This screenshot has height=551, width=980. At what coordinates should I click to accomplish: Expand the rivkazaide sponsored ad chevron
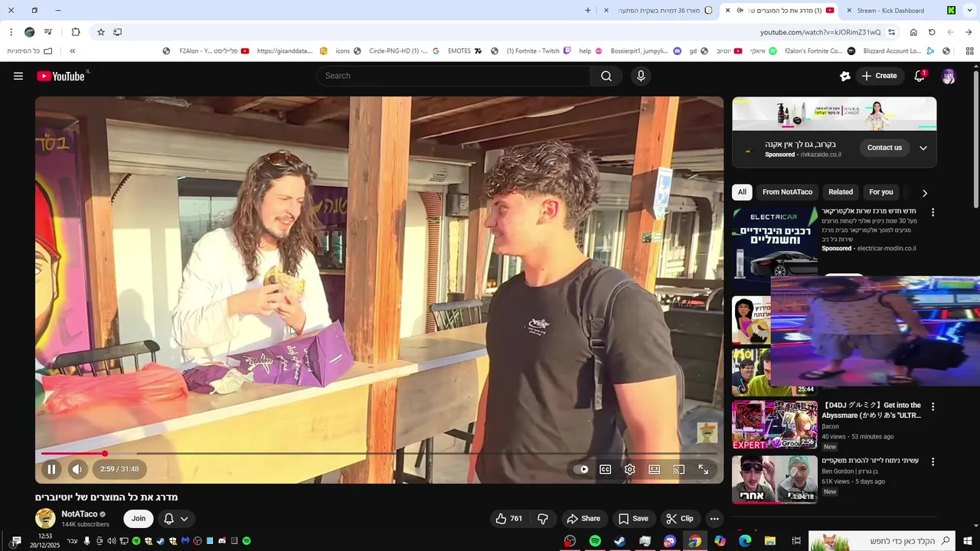[923, 148]
